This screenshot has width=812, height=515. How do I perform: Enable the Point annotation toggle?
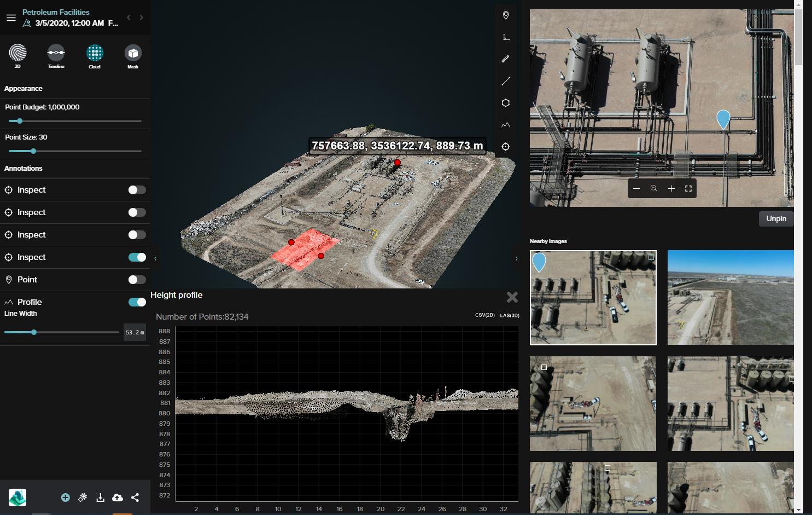137,280
